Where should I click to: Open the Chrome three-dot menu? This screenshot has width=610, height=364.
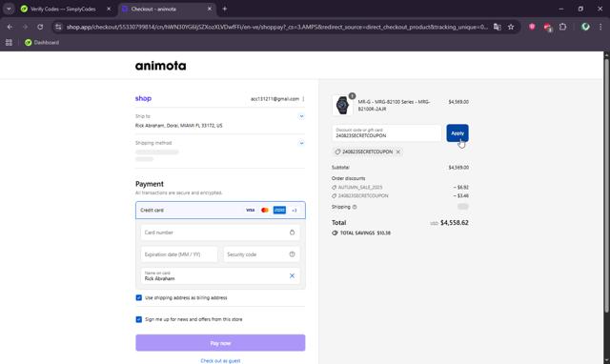600,27
